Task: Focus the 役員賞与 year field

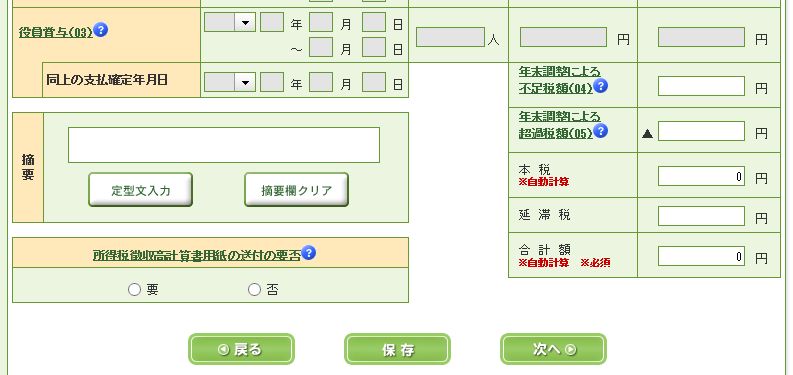Action: tap(272, 23)
